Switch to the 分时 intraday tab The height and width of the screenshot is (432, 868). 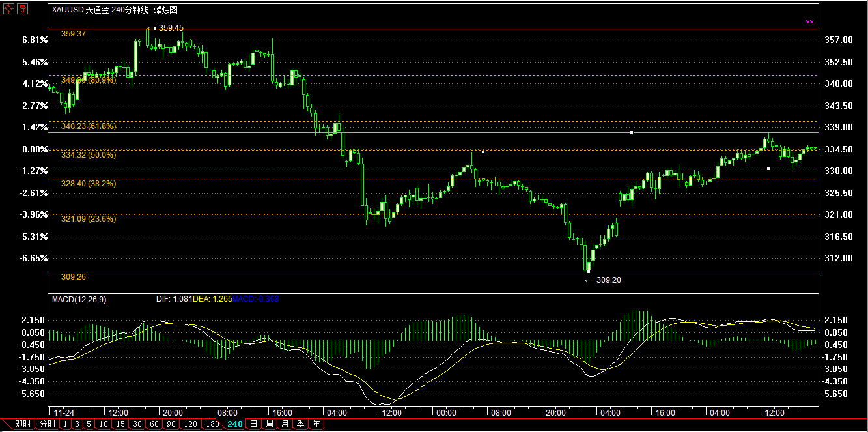pyautogui.click(x=48, y=424)
